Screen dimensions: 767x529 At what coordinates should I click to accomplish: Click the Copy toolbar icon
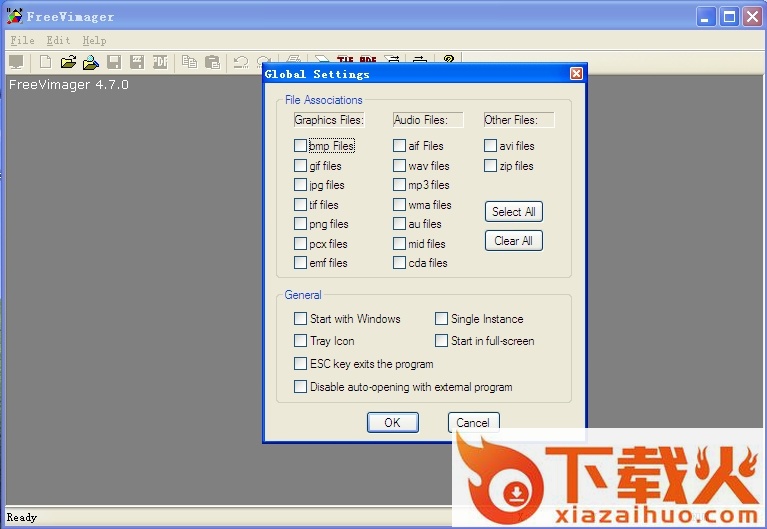tap(190, 62)
